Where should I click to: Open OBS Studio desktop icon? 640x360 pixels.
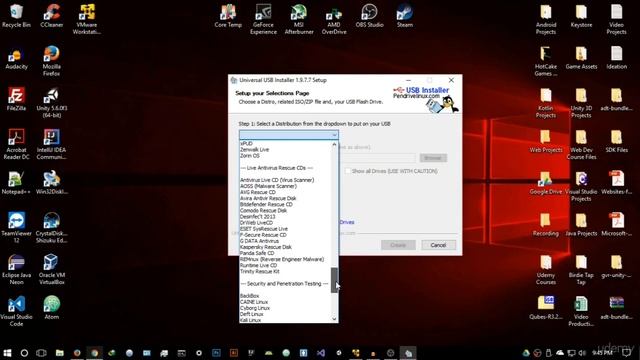(x=369, y=16)
